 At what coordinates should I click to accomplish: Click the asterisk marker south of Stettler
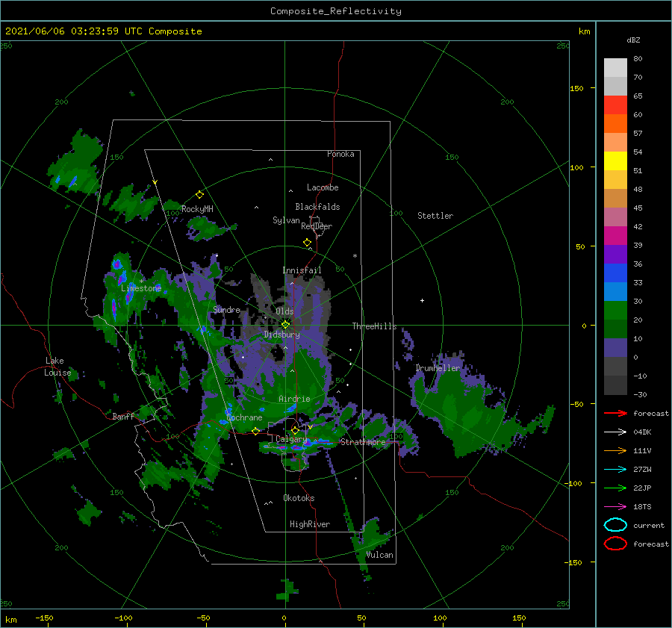355,256
